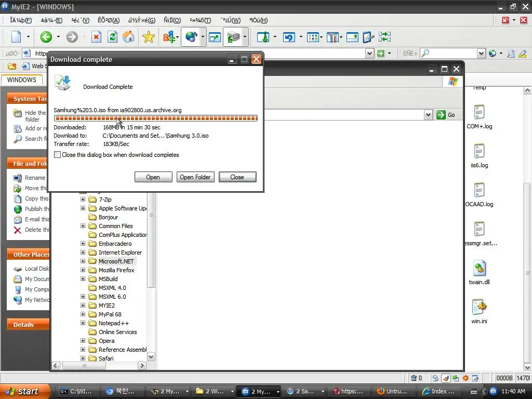The height and width of the screenshot is (399, 532).
Task: Expand the Common Files tree node
Action: 83,225
